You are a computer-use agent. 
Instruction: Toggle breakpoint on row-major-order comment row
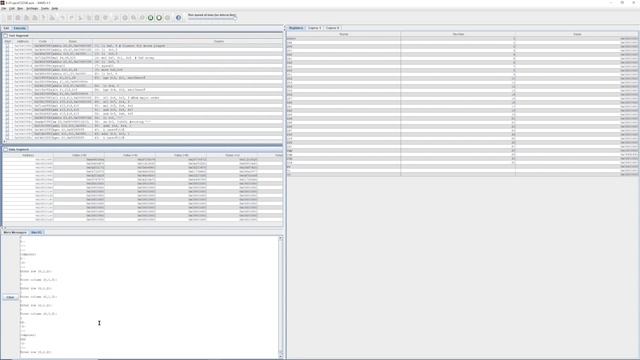point(7,98)
